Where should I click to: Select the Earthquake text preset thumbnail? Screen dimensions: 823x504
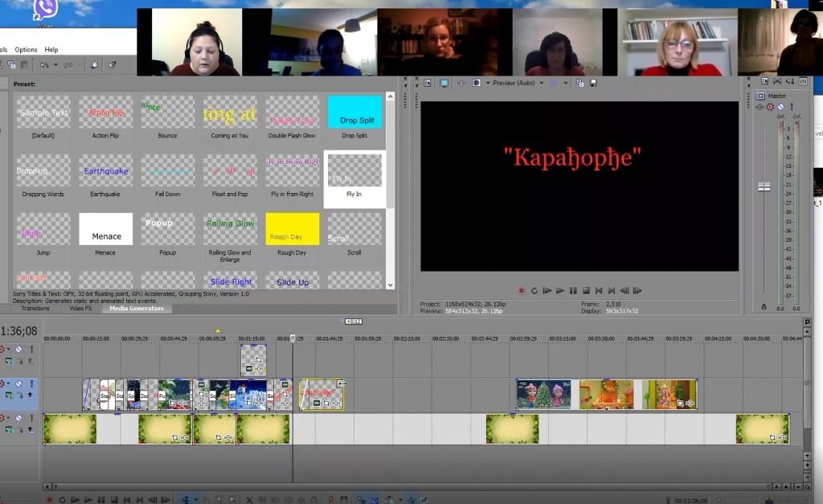coord(105,170)
